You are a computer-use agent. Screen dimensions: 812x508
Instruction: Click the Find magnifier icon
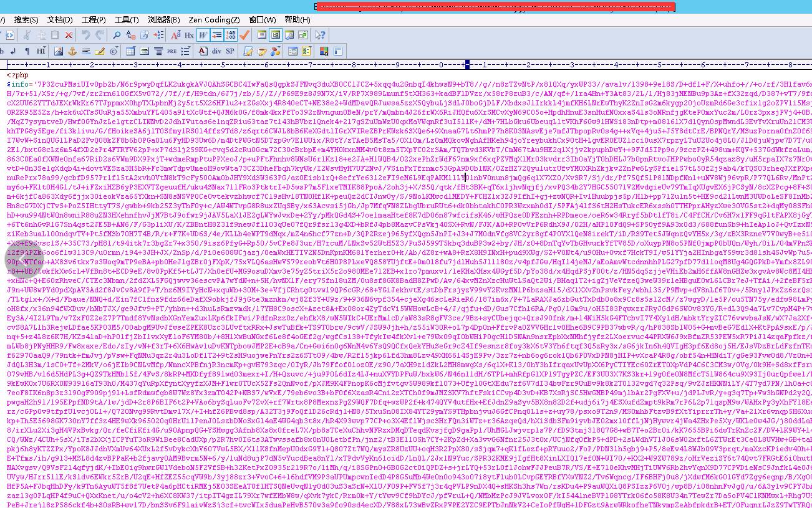pyautogui.click(x=116, y=35)
